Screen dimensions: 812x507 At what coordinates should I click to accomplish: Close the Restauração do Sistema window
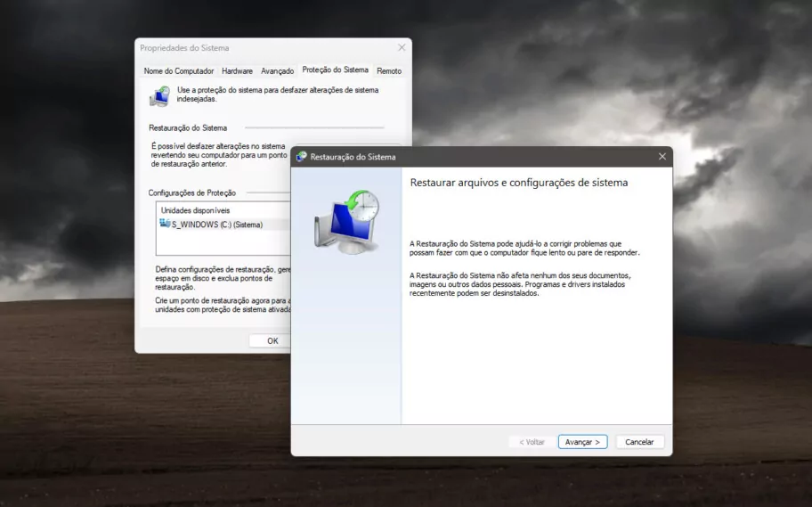(x=662, y=157)
